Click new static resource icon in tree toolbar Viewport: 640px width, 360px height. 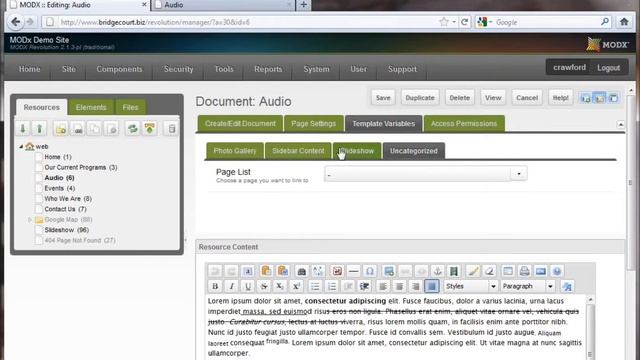click(x=112, y=129)
